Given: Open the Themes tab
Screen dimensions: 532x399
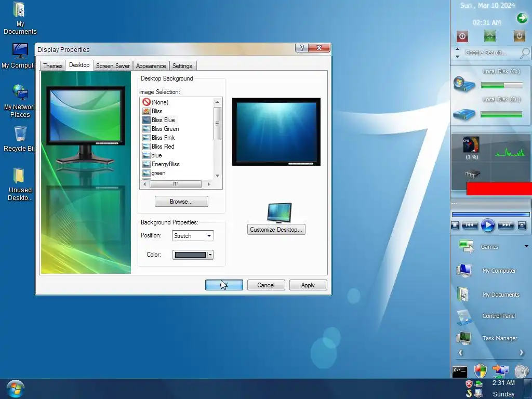Looking at the screenshot, I should click(52, 66).
